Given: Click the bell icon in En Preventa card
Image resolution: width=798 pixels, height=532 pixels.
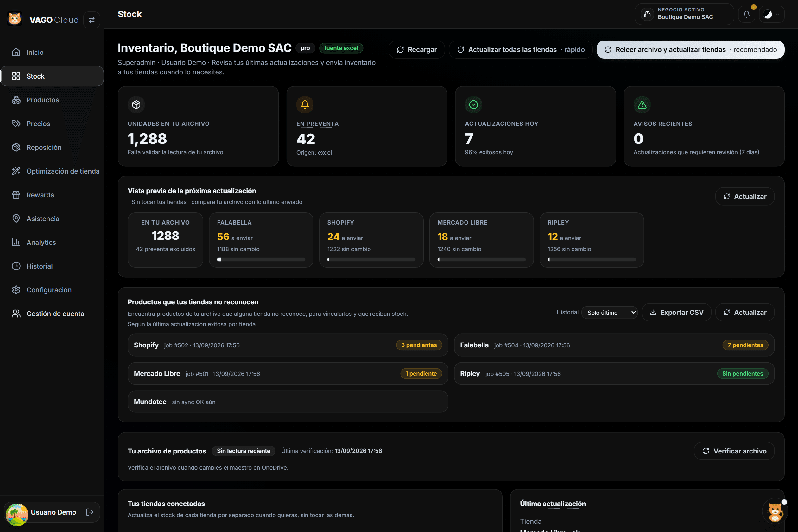Looking at the screenshot, I should click(305, 104).
